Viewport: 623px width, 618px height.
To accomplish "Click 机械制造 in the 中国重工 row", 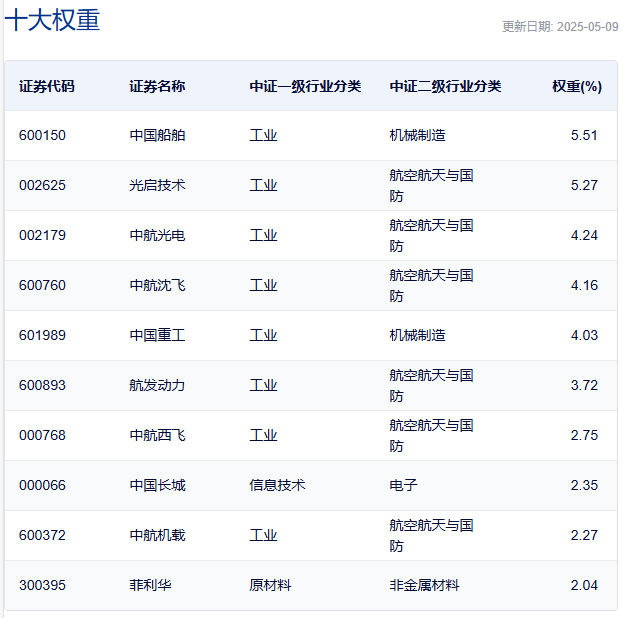I will [x=418, y=335].
